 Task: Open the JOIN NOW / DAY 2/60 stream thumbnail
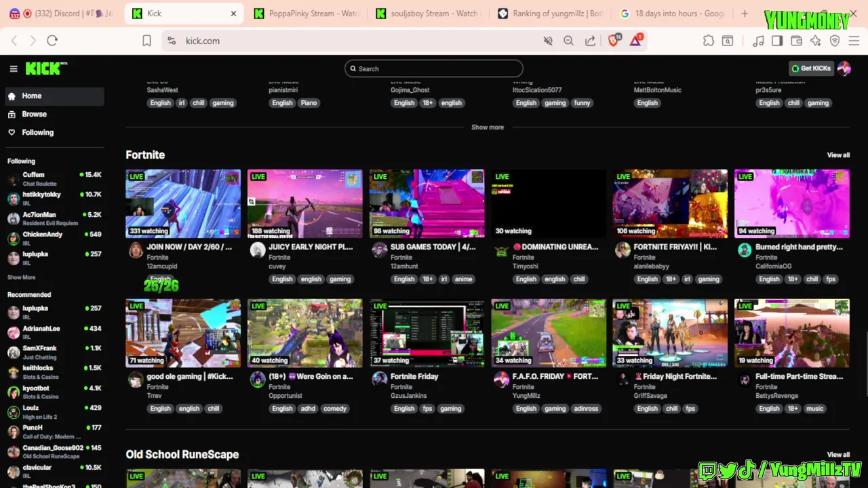coord(183,203)
